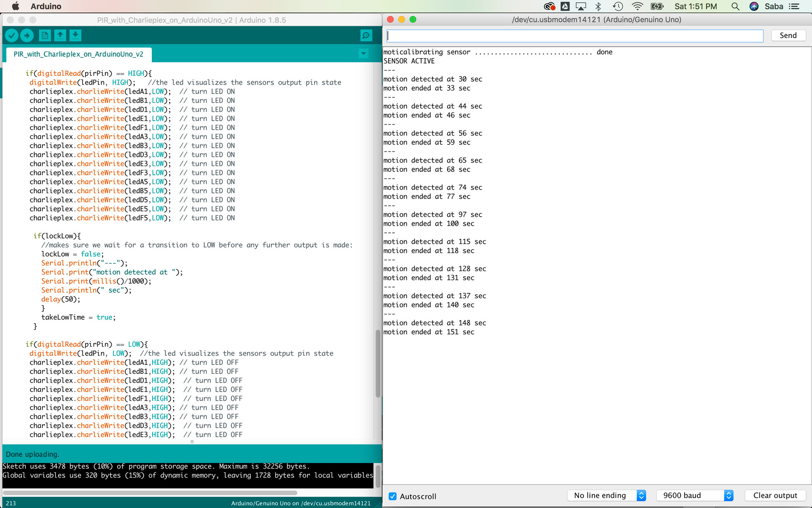Image resolution: width=812 pixels, height=508 pixels.
Task: Click the Upload arrow icon
Action: click(x=27, y=36)
